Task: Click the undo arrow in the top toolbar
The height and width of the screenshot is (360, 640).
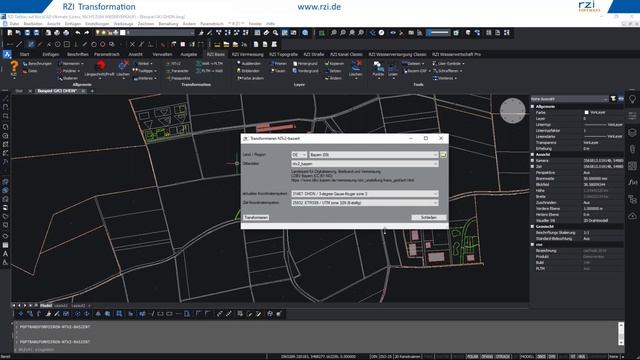Action: [78, 33]
